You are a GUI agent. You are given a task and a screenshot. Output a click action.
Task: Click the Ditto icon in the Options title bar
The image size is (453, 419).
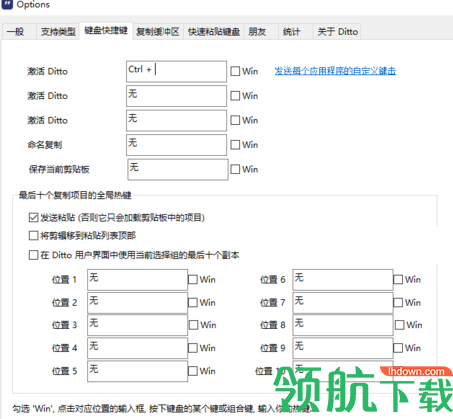point(7,4)
